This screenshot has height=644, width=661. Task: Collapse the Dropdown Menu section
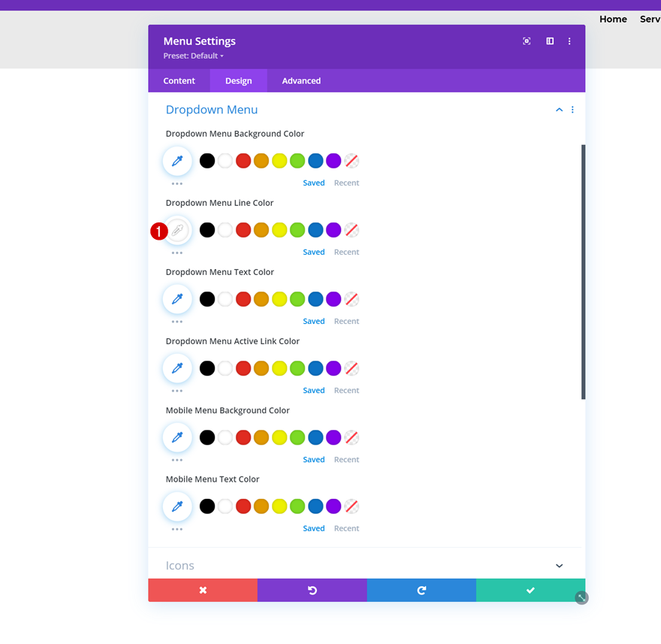point(559,110)
